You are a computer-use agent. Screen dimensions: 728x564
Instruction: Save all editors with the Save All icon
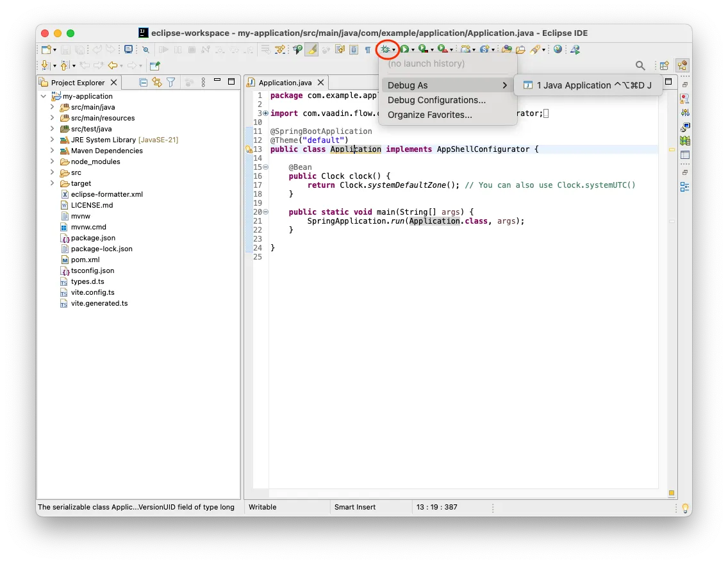click(x=79, y=49)
